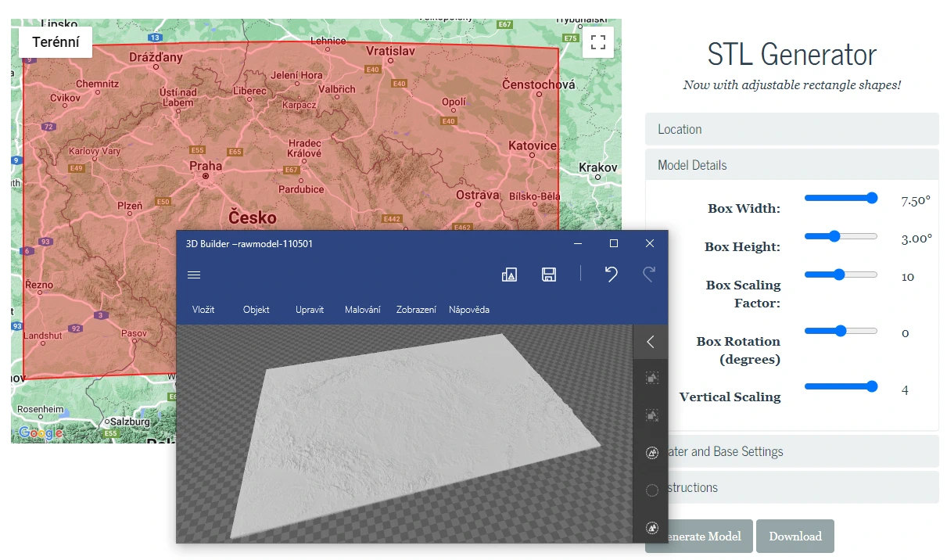The image size is (947, 560).
Task: Click the Box Width slider
Action: pyautogui.click(x=841, y=199)
